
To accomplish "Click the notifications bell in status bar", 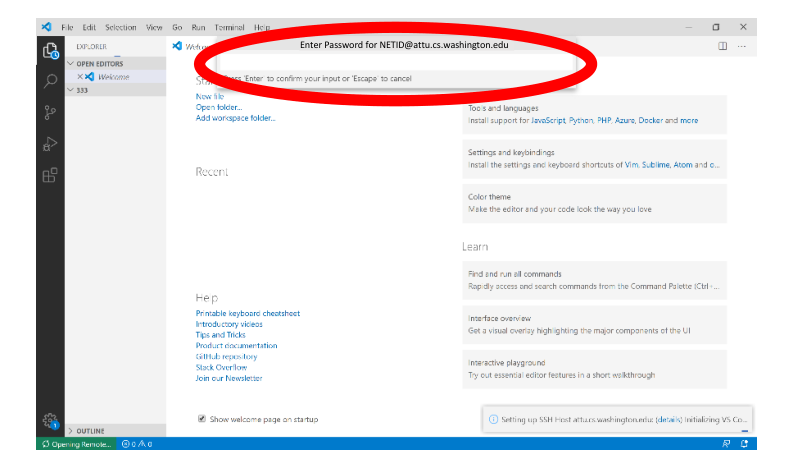I will tap(744, 444).
